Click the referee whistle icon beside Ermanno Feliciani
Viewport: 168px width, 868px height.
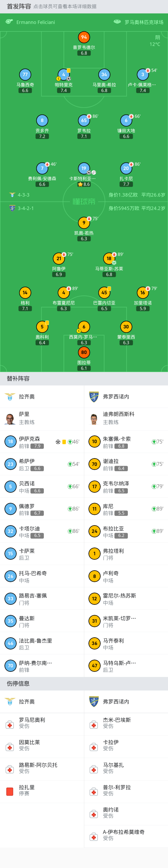point(9,22)
